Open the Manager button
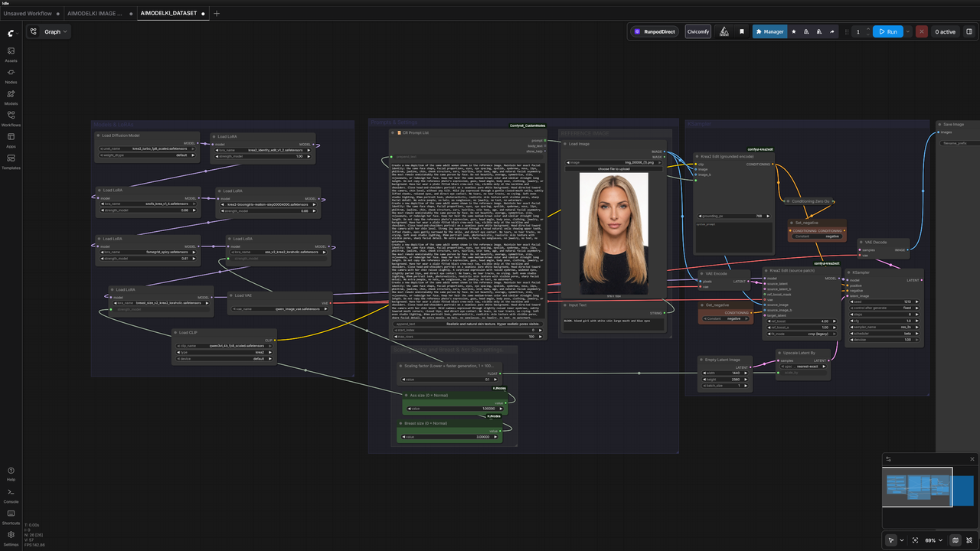 (x=769, y=31)
